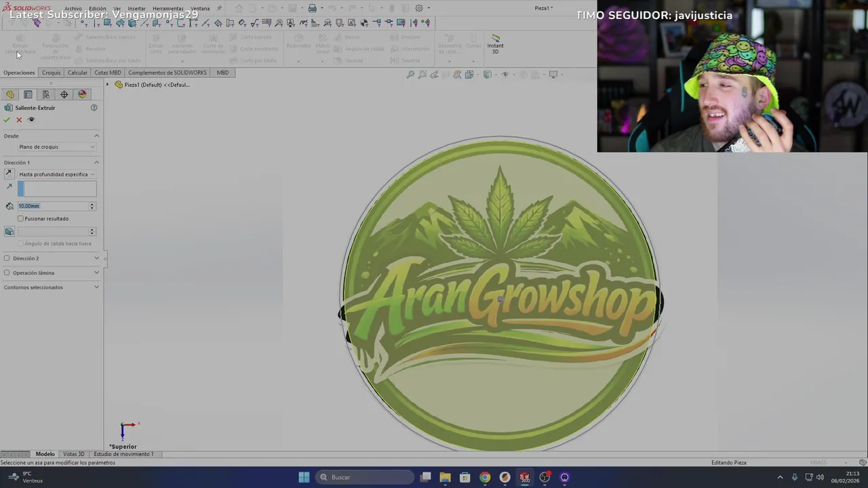868x488 pixels.
Task: Open the weather widget showing 9°C
Action: 25,477
